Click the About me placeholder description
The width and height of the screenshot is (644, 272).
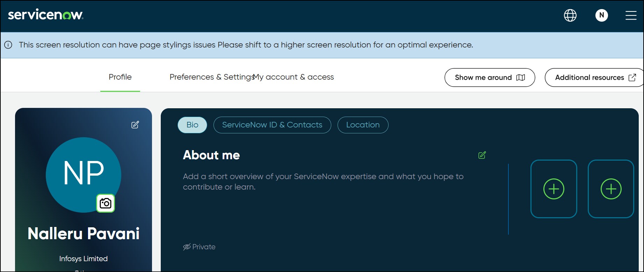323,182
